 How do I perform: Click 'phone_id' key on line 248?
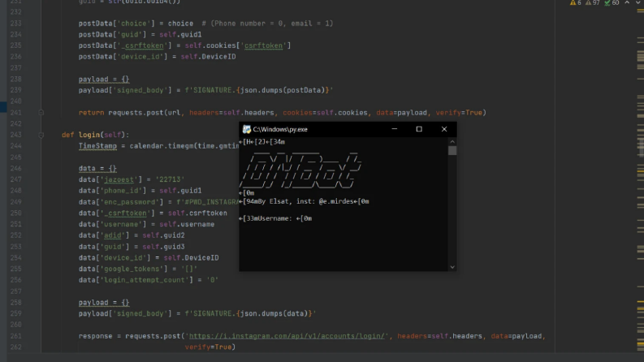pos(121,191)
